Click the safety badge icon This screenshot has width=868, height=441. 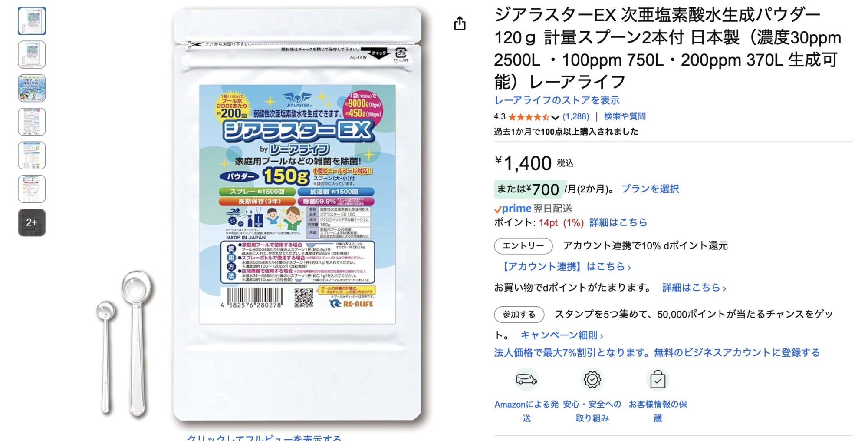pos(592,379)
